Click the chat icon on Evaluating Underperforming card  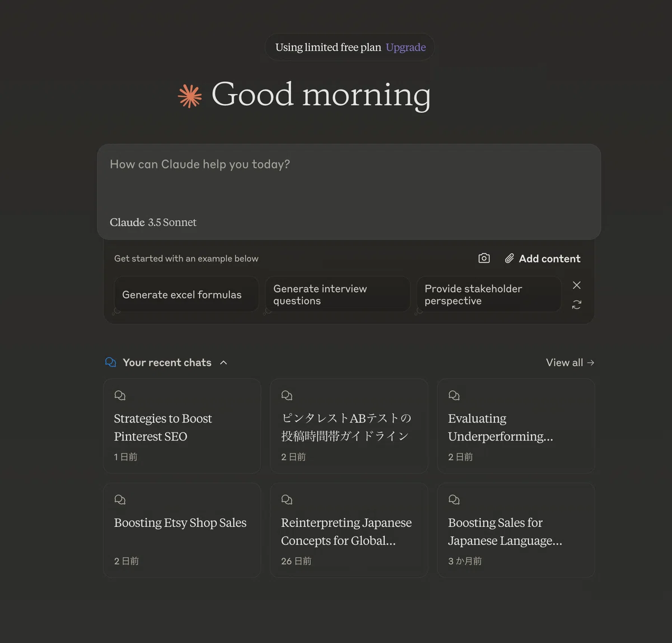tap(454, 396)
